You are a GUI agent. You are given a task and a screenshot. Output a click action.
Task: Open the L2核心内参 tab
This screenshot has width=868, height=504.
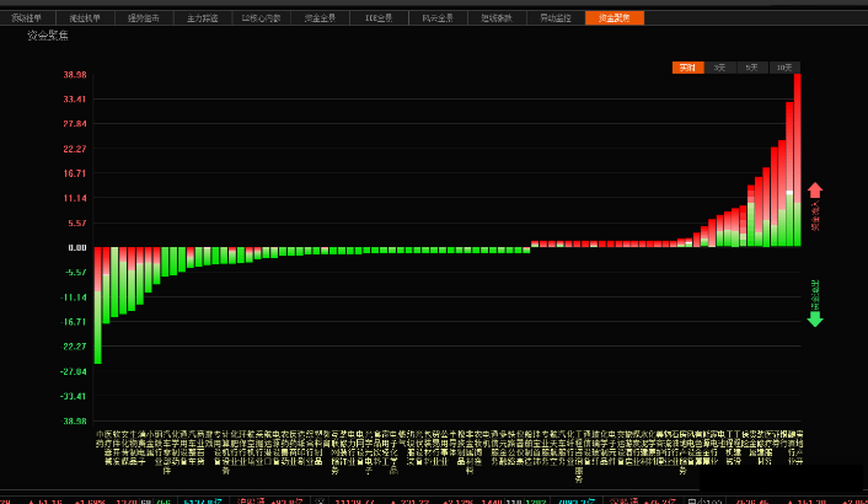click(x=261, y=18)
